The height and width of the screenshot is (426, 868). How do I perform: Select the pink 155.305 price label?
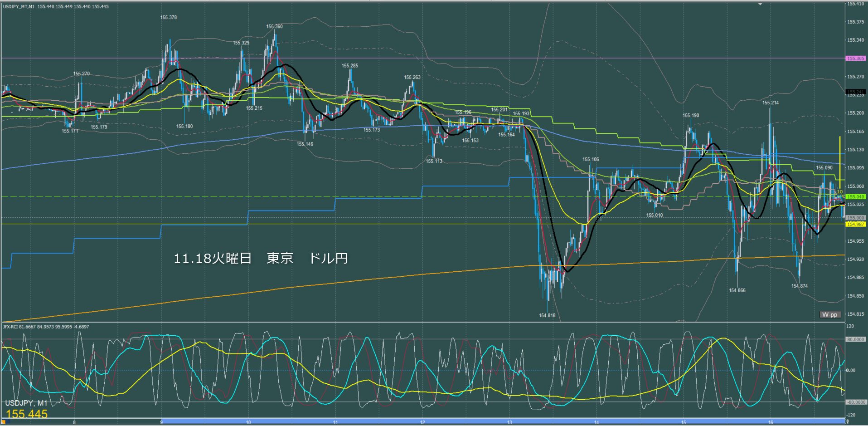[x=855, y=59]
